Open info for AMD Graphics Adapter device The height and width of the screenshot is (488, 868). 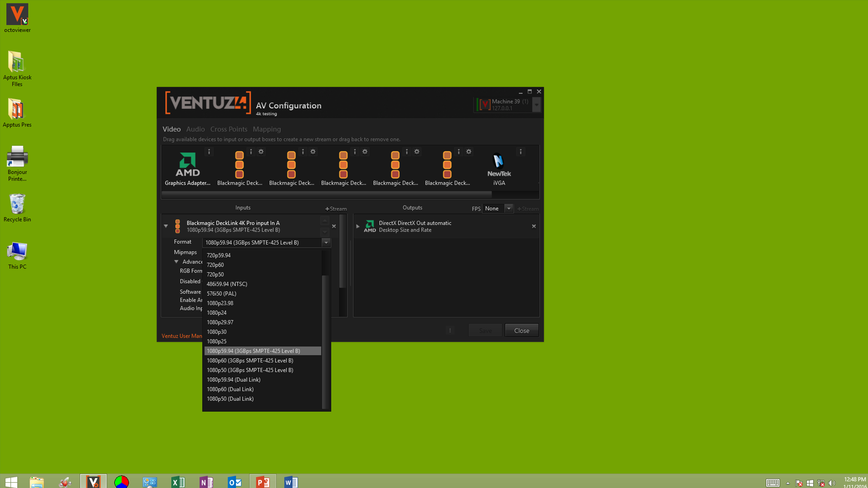pyautogui.click(x=209, y=152)
